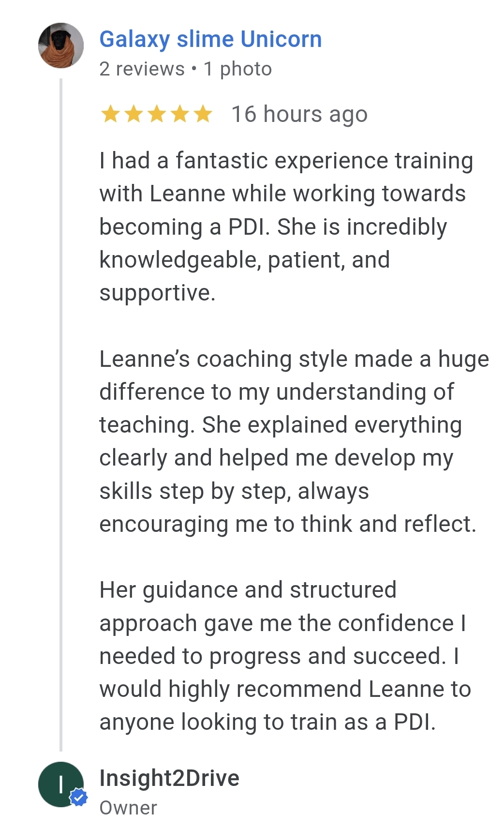Click the paragraph starting "Her guidance"
This screenshot has height=829, width=504.
285,656
